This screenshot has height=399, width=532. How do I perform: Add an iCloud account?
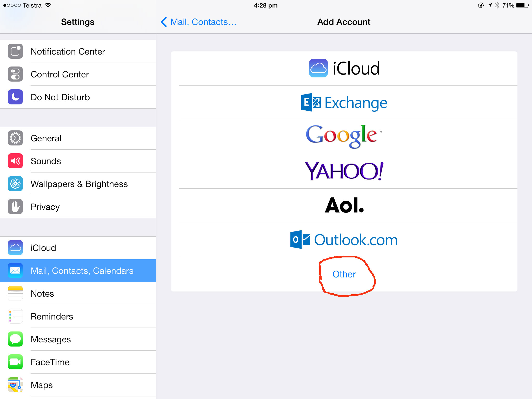click(x=344, y=68)
